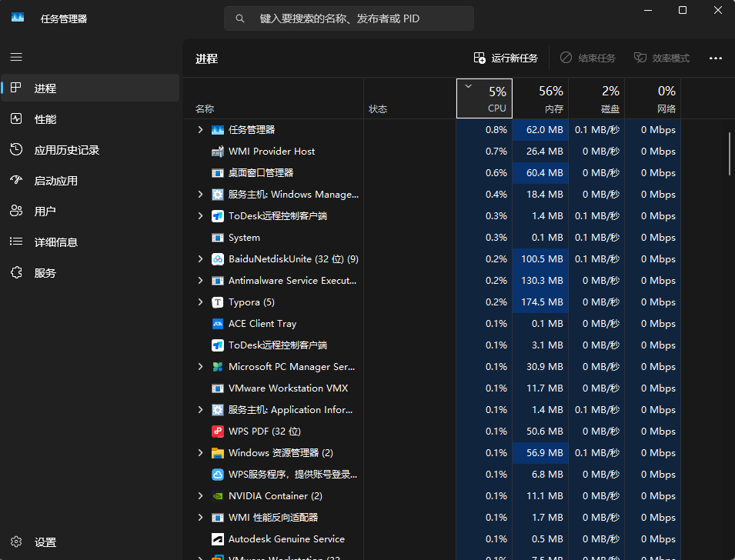735x560 pixels.
Task: Click the Windows 资源管理器 folder icon
Action: tap(218, 452)
